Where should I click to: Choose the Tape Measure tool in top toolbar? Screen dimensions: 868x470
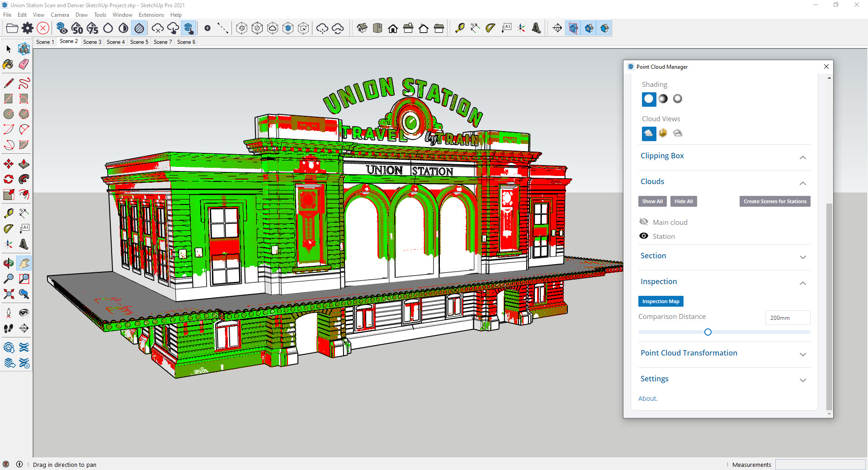coord(460,28)
